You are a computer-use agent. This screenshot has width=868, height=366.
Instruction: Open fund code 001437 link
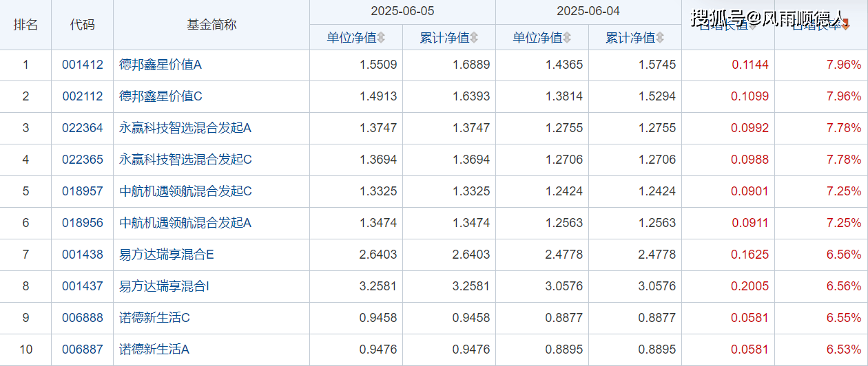tap(82, 286)
